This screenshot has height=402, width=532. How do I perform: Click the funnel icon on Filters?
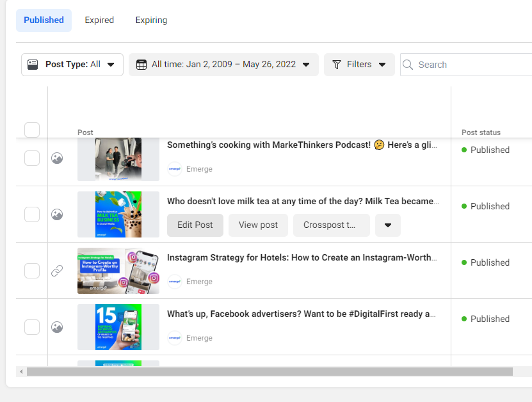point(337,65)
